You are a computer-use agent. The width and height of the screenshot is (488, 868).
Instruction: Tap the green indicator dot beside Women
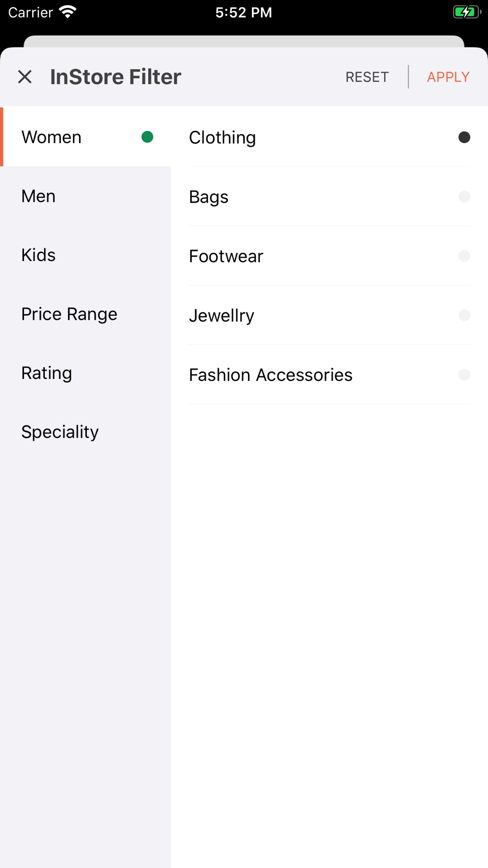pos(147,137)
